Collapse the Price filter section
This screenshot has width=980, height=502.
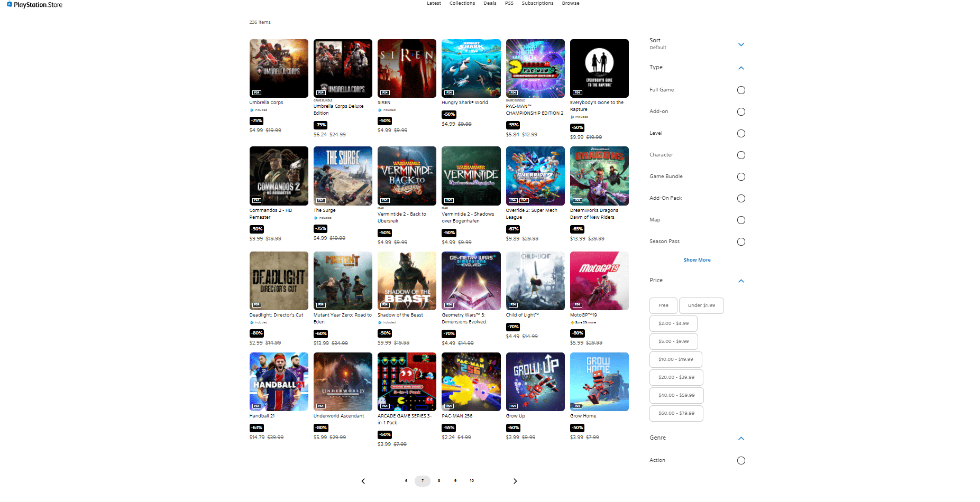click(x=740, y=281)
